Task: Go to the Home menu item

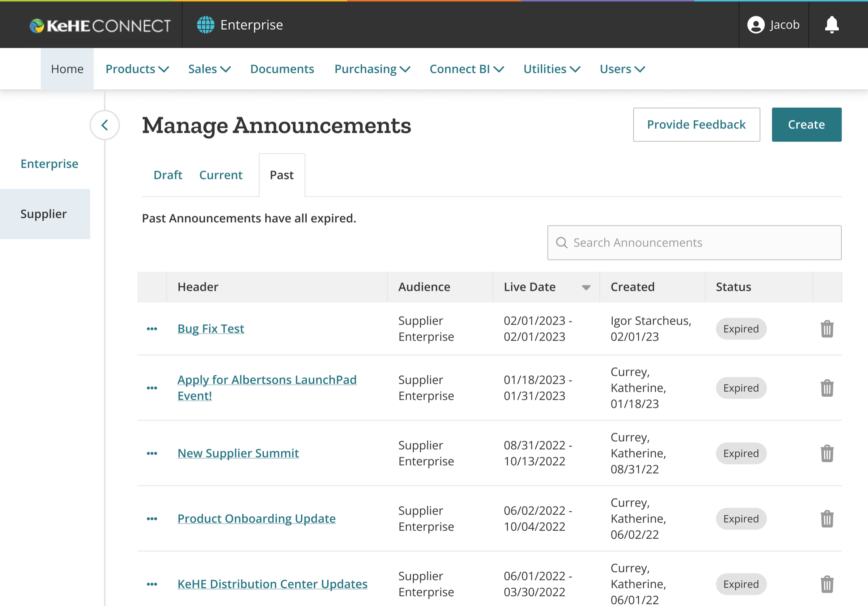Action: (67, 69)
